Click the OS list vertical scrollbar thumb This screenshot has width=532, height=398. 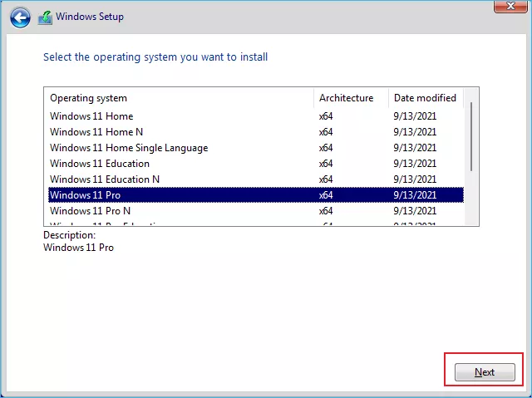point(471,136)
